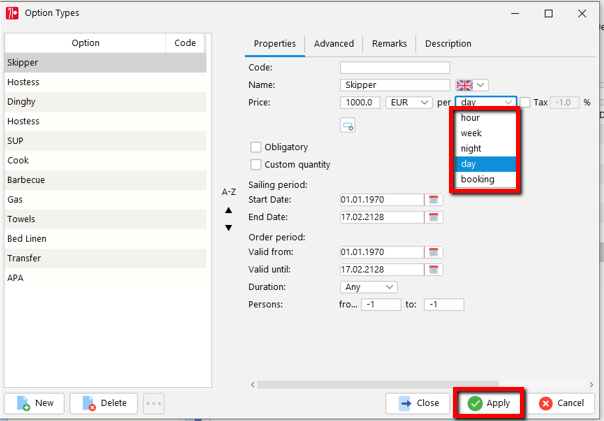Toggle the Tax checkbox
This screenshot has width=604, height=421.
[x=525, y=102]
